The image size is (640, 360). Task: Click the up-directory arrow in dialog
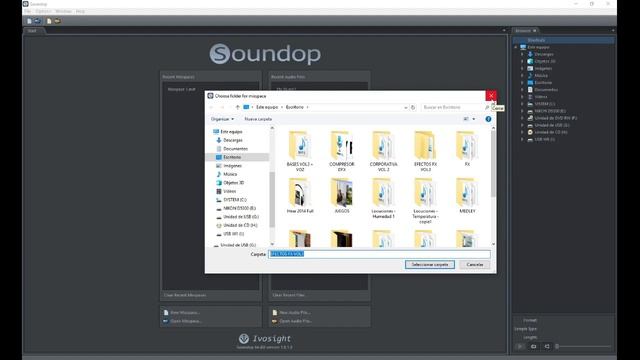(237, 107)
